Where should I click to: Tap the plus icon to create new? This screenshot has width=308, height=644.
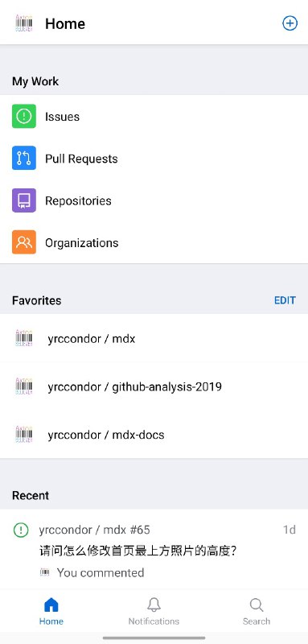click(290, 23)
